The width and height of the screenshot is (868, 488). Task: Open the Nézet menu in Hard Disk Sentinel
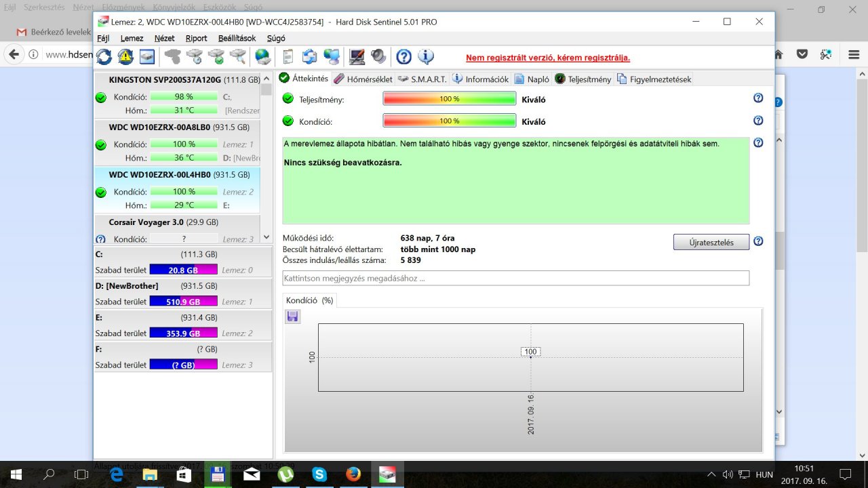(164, 39)
